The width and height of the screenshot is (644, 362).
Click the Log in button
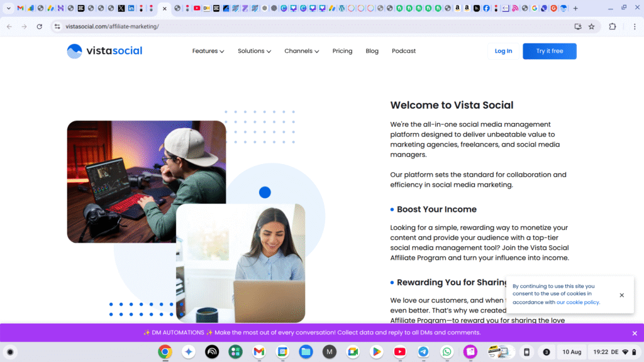tap(503, 51)
